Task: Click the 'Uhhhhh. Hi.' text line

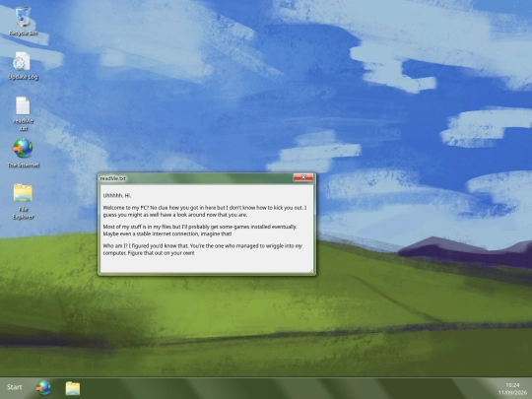Action: click(x=117, y=195)
